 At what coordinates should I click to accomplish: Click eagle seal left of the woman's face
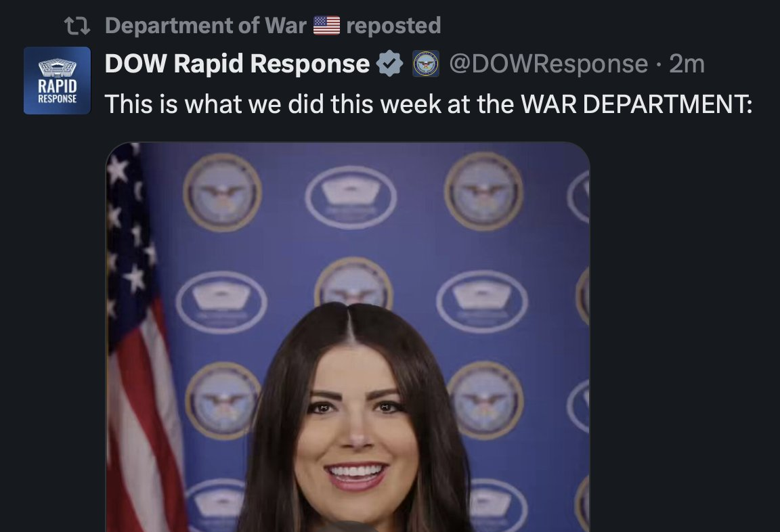click(x=223, y=401)
